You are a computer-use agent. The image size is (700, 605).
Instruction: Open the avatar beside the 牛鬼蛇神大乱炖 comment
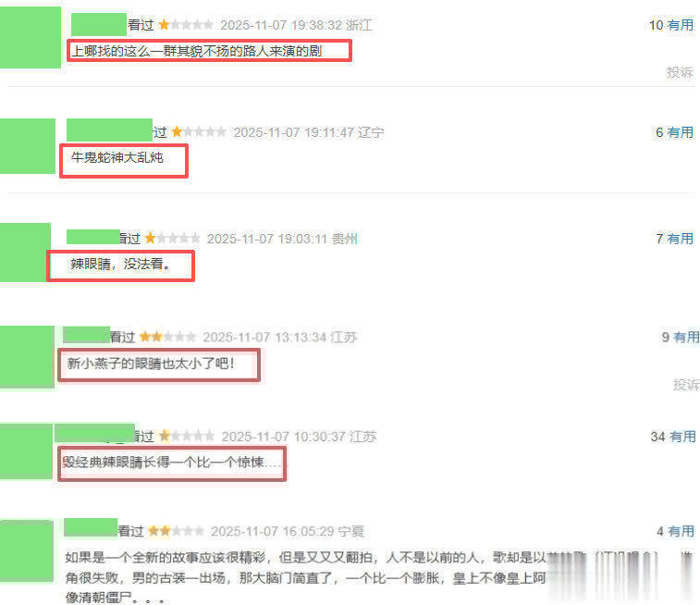[x=28, y=146]
